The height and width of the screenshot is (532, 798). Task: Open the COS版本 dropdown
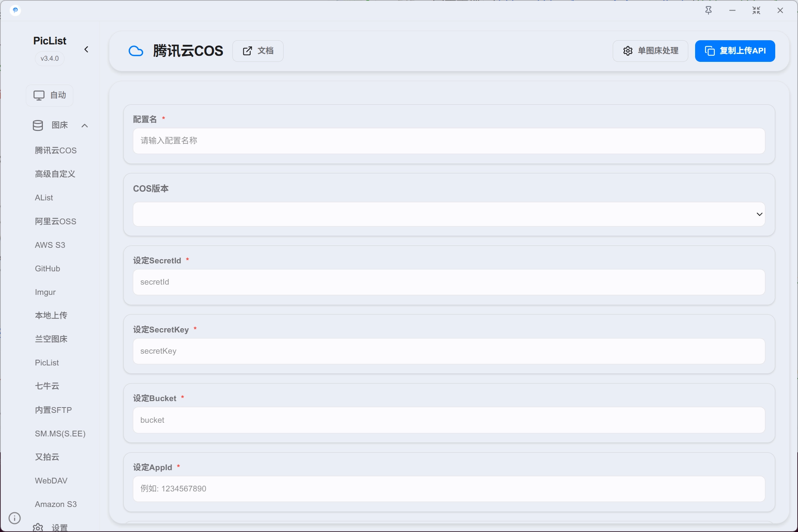449,214
